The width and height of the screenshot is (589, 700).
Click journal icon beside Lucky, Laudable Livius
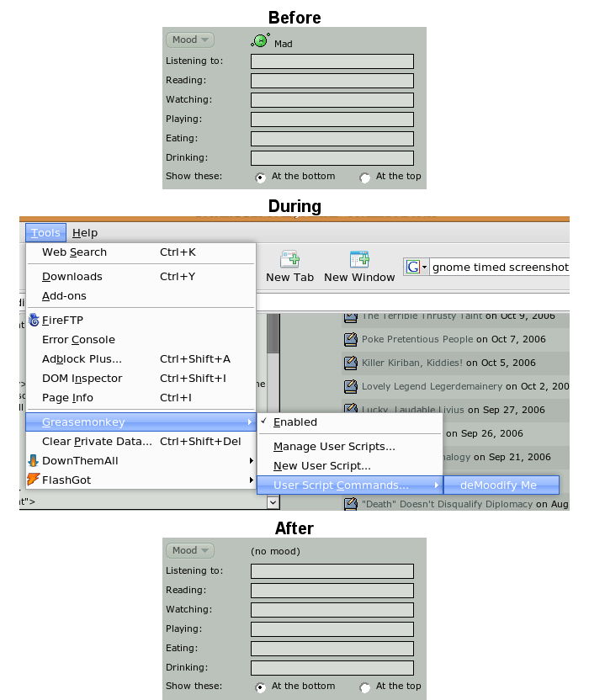[351, 407]
